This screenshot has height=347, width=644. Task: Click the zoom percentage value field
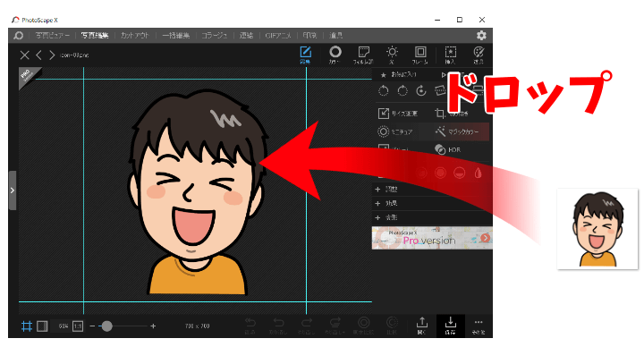63,326
